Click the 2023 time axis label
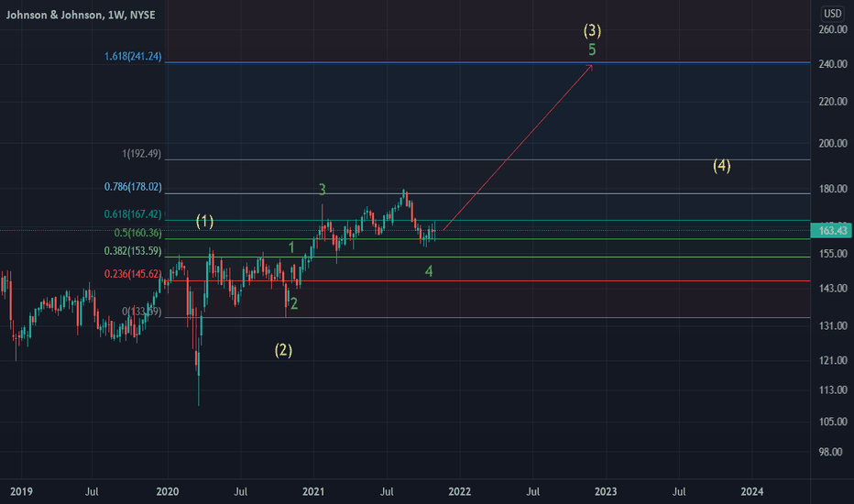854x504 pixels. point(606,491)
